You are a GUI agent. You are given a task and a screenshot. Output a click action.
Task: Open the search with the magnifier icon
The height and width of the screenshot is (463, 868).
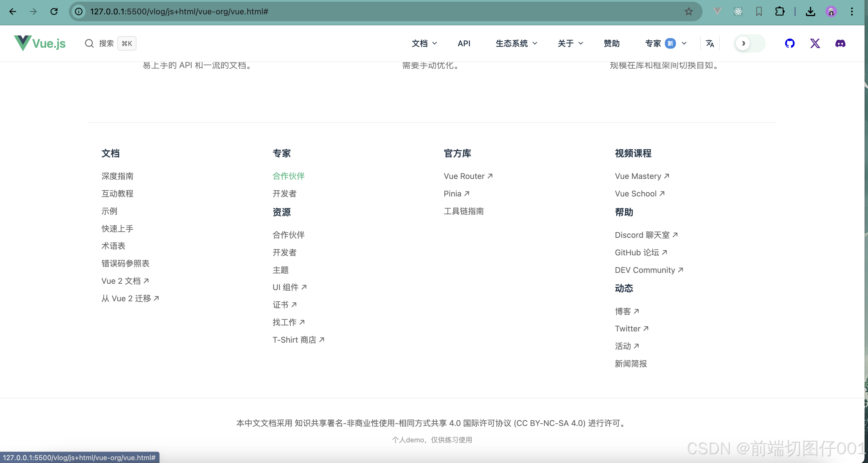coord(89,43)
